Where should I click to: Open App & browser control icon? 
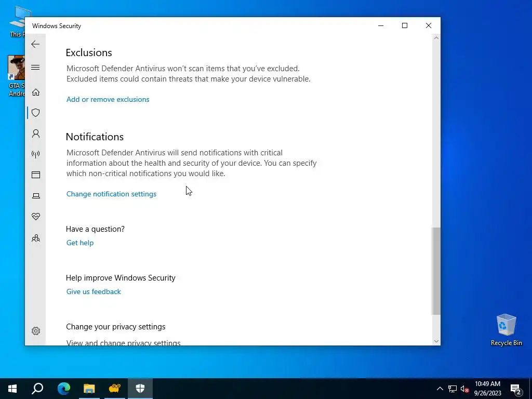(x=36, y=175)
